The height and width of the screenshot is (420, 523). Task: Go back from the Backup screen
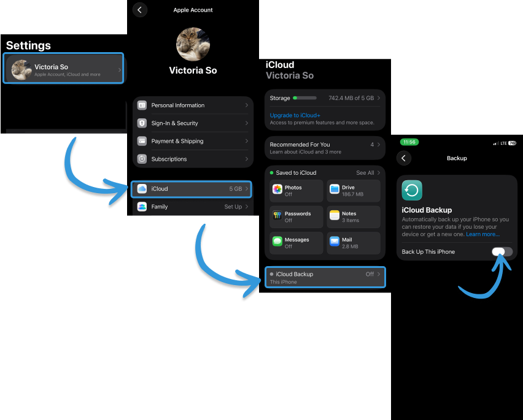coord(404,158)
